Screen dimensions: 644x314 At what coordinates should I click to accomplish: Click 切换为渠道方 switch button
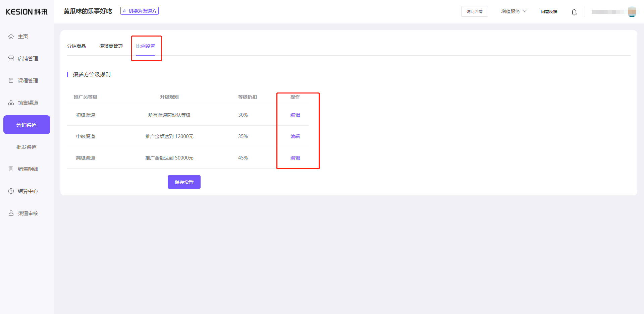coord(140,11)
